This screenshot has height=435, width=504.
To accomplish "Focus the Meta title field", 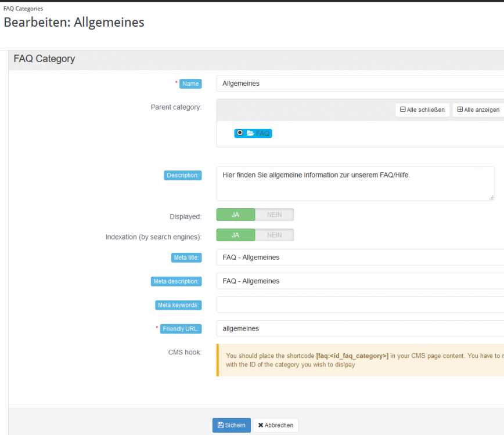I will (x=360, y=258).
